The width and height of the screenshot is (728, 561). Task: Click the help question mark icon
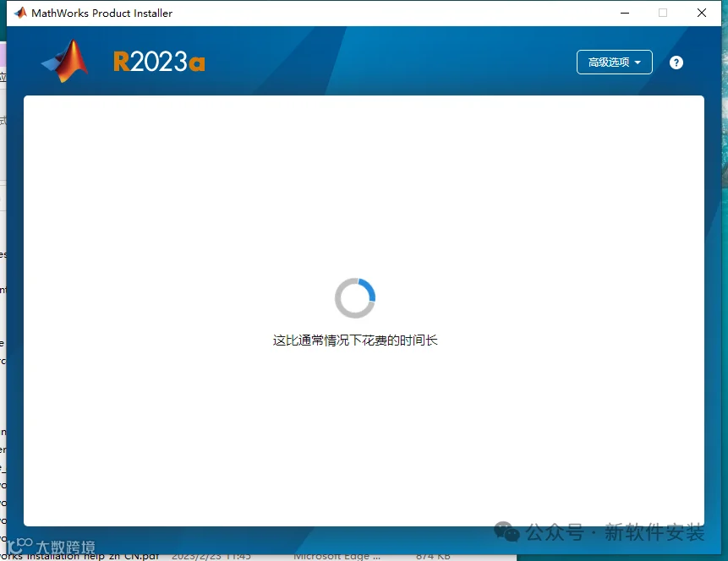(676, 63)
